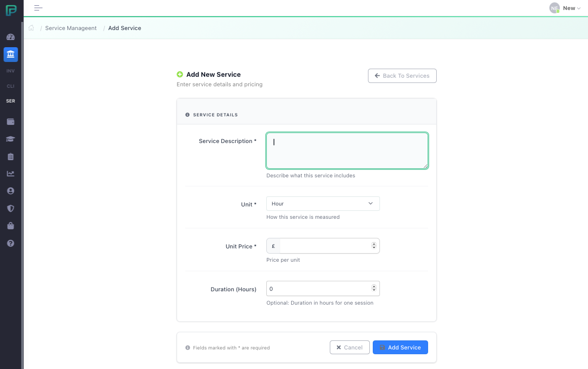Go to INV sidebar menu item

tap(10, 71)
